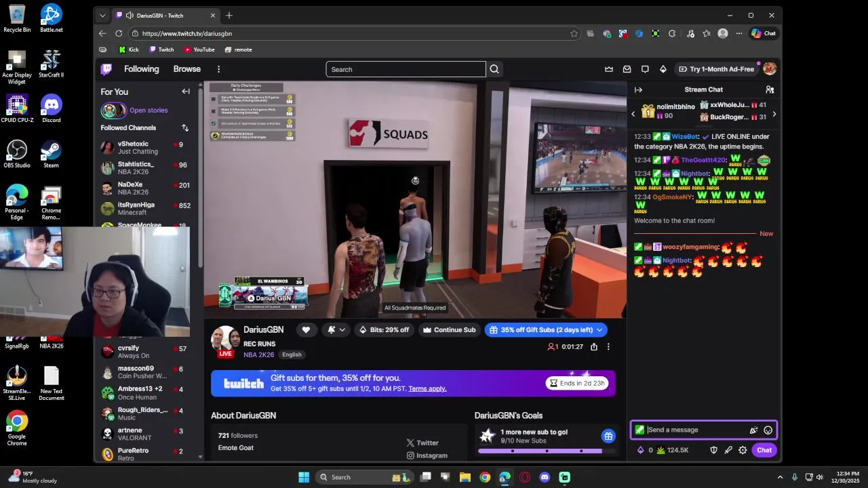Open Discord from the Windows taskbar
This screenshot has height=488, width=868.
(545, 477)
